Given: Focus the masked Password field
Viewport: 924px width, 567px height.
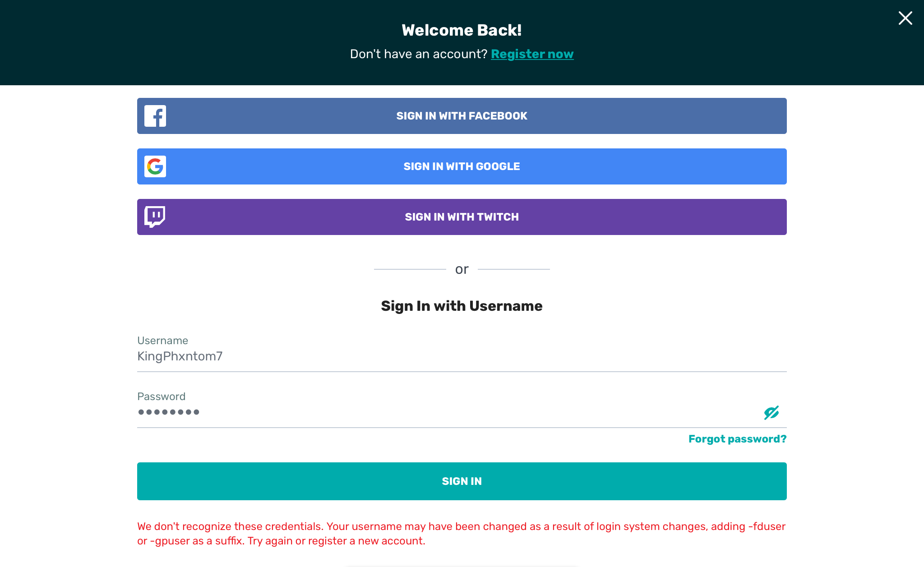Looking at the screenshot, I should click(447, 412).
